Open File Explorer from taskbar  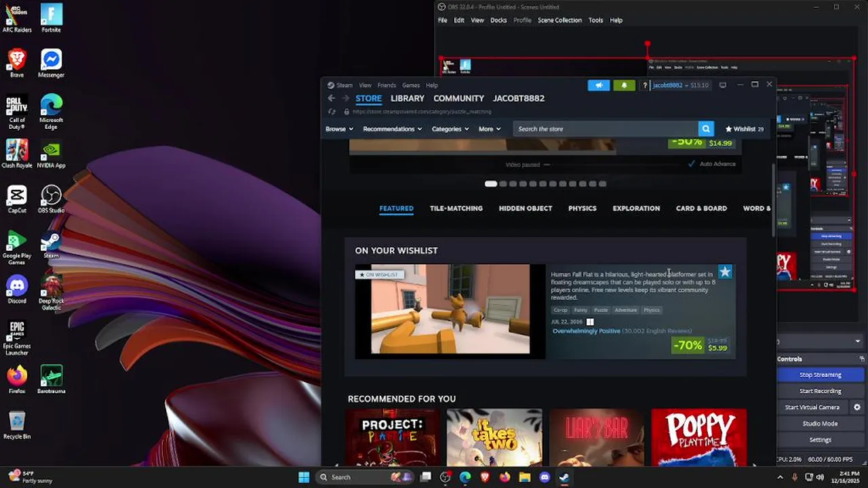click(524, 477)
